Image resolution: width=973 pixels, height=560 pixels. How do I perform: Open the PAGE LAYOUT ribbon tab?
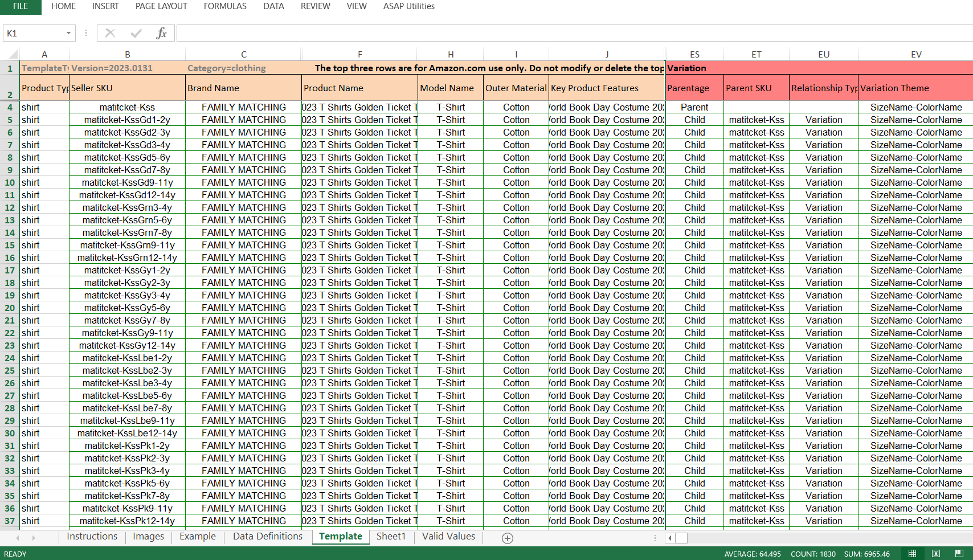[x=161, y=6]
